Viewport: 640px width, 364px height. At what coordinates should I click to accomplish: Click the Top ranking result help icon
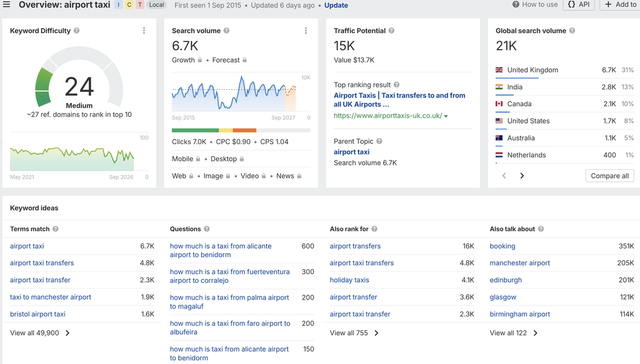point(396,85)
